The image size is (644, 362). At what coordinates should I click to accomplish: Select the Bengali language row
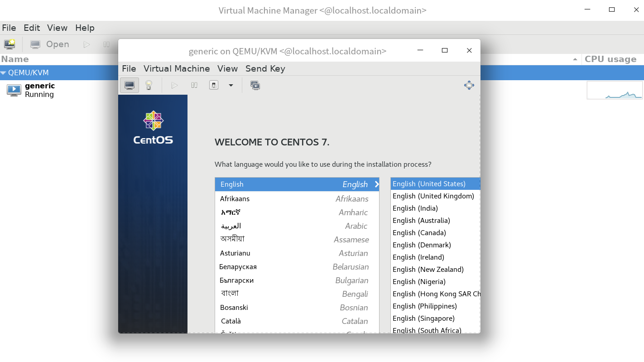(297, 294)
